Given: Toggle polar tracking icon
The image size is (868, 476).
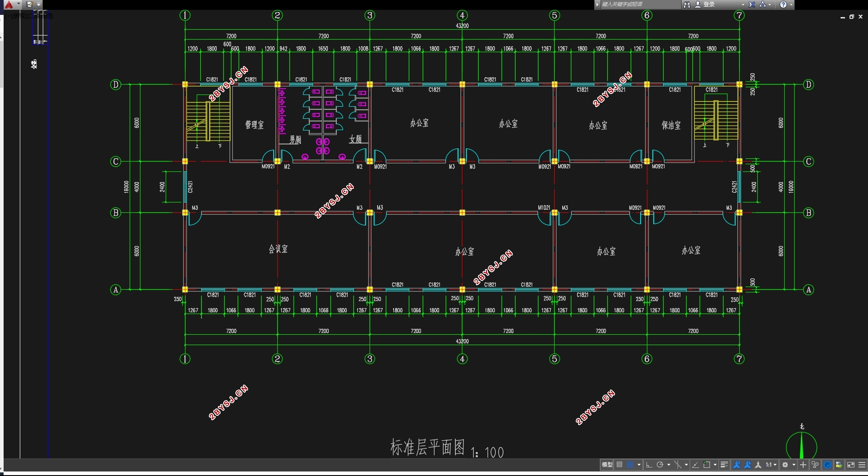Looking at the screenshot, I should point(660,465).
